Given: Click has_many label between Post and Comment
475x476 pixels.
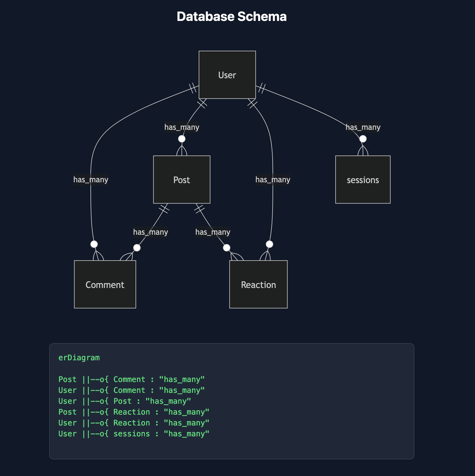Looking at the screenshot, I should coord(151,232).
